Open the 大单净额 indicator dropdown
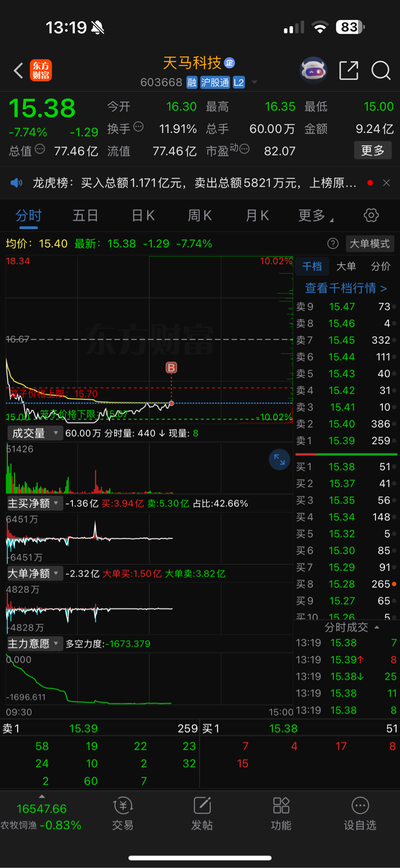The image size is (400, 868). [x=35, y=573]
